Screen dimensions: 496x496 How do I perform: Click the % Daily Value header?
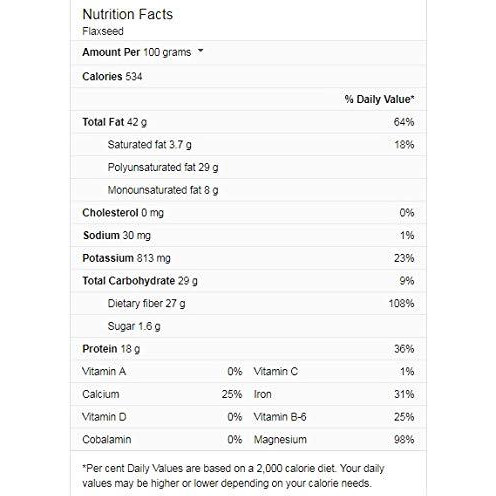380,99
